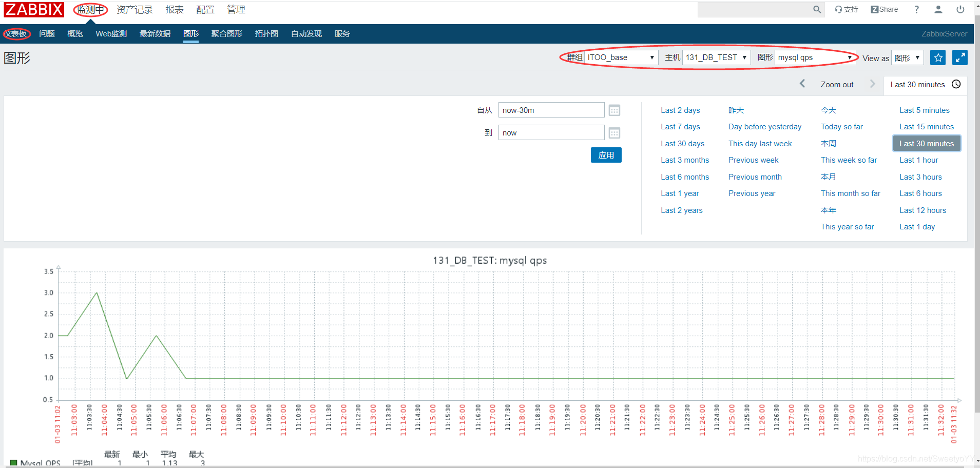
Task: Click the logout power icon
Action: pos(960,9)
